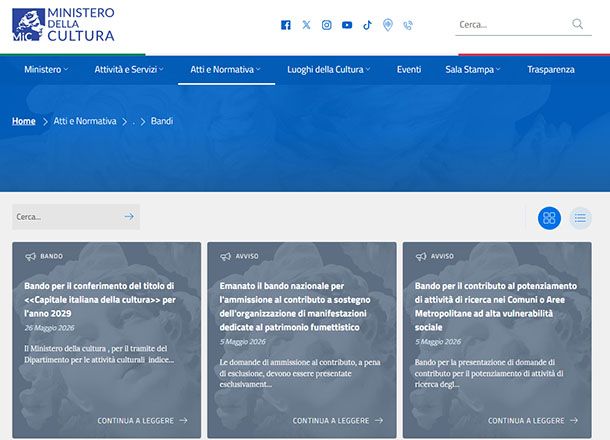
Task: Expand the Ministero dropdown menu
Action: [x=46, y=69]
